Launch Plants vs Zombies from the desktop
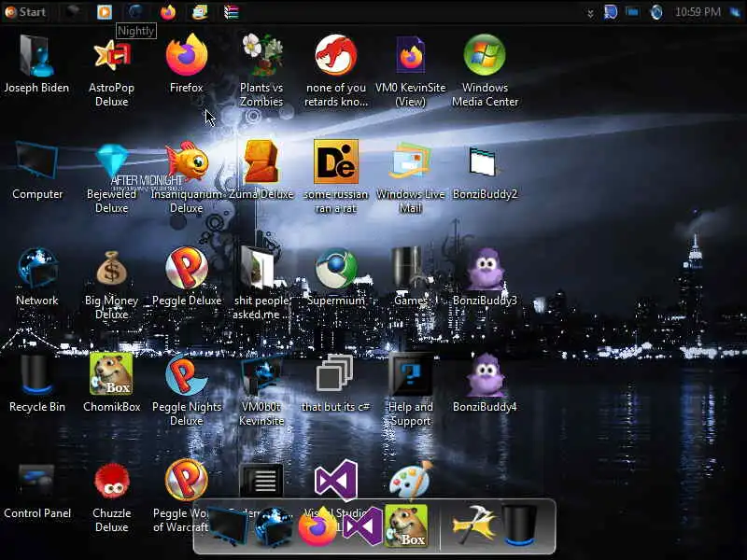 pos(261,55)
